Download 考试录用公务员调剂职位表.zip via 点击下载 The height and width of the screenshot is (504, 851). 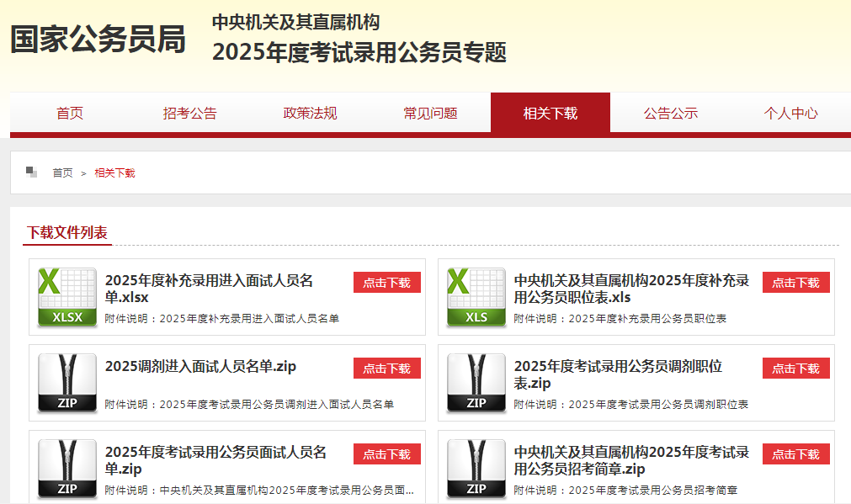click(x=795, y=369)
